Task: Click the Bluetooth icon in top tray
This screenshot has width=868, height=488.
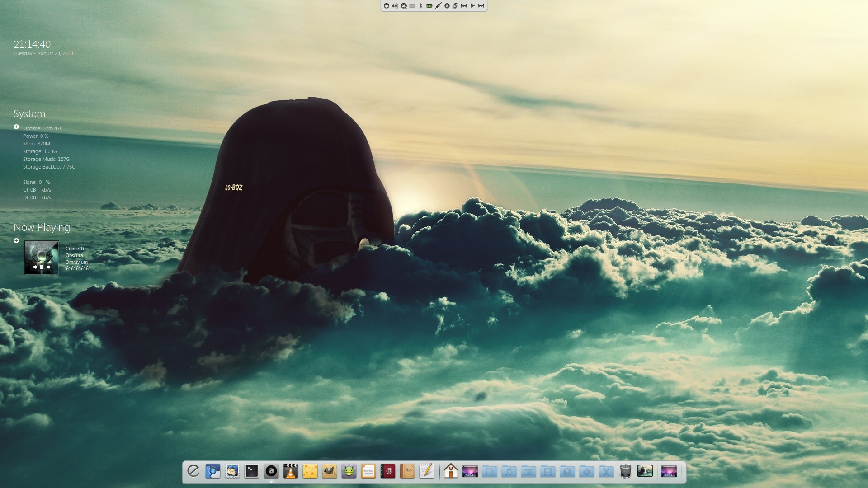Action: (x=420, y=6)
